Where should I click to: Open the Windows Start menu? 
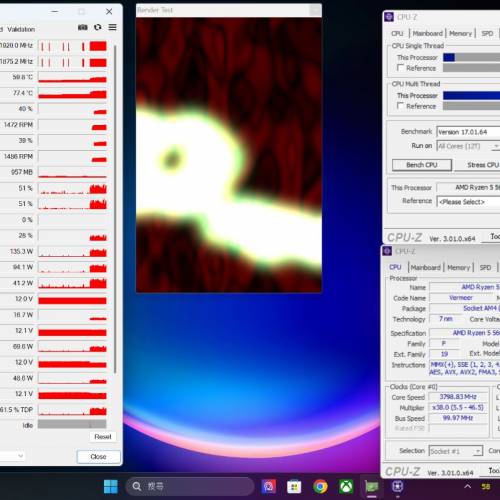click(111, 487)
